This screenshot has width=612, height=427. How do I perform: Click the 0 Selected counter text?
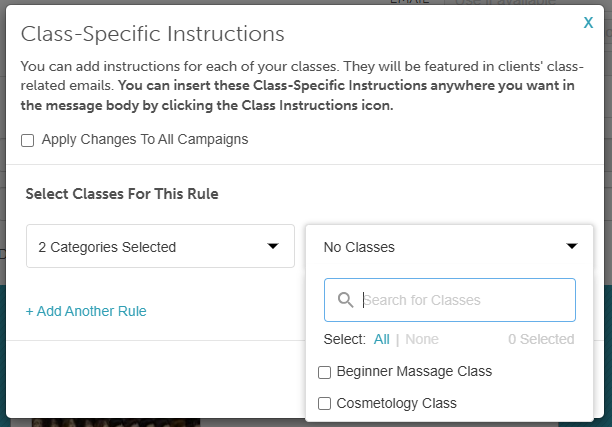(540, 339)
